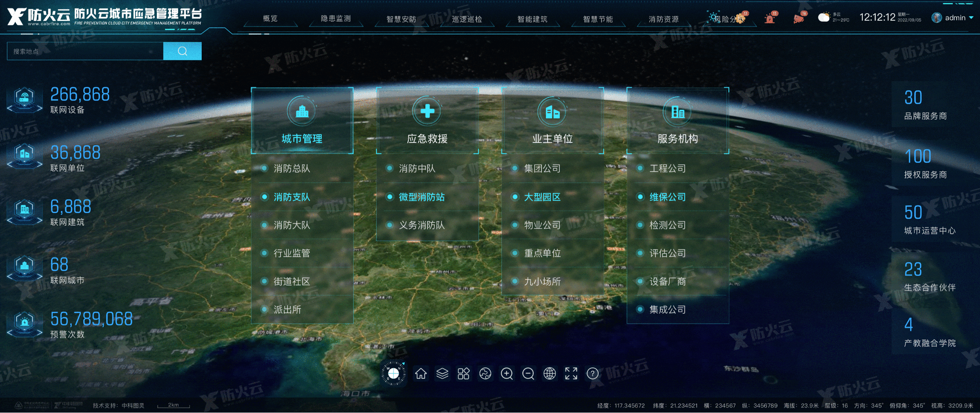Screen dimensions: 980x413
Task: Open the 消防资源 tab
Action: pos(664,19)
